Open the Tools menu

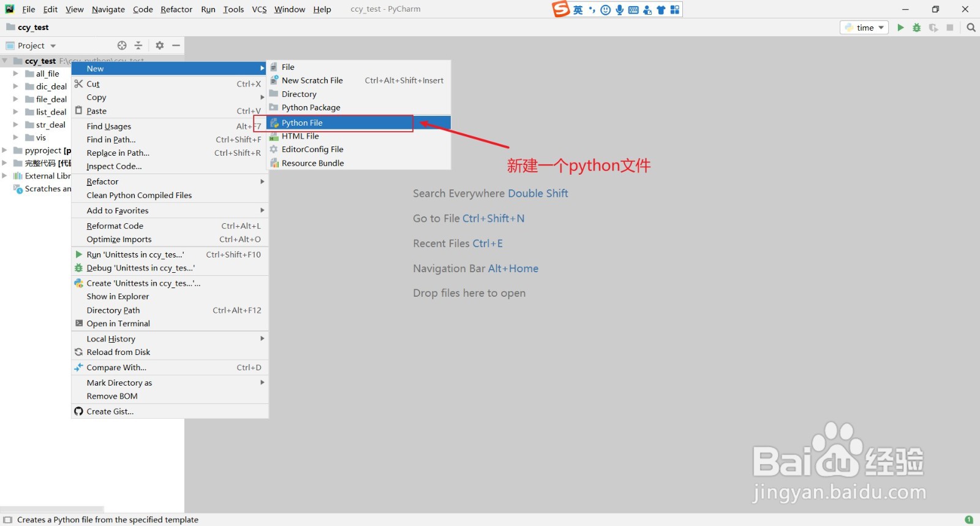(233, 9)
